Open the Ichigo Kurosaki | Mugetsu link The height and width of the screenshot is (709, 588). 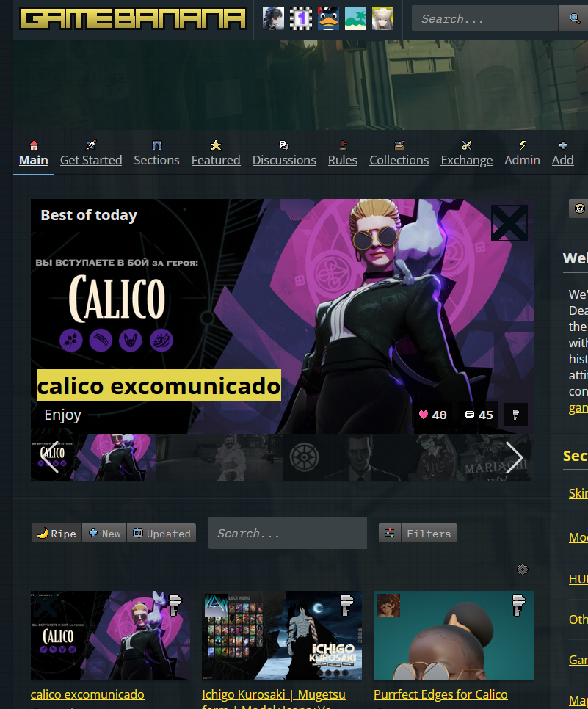point(274,694)
